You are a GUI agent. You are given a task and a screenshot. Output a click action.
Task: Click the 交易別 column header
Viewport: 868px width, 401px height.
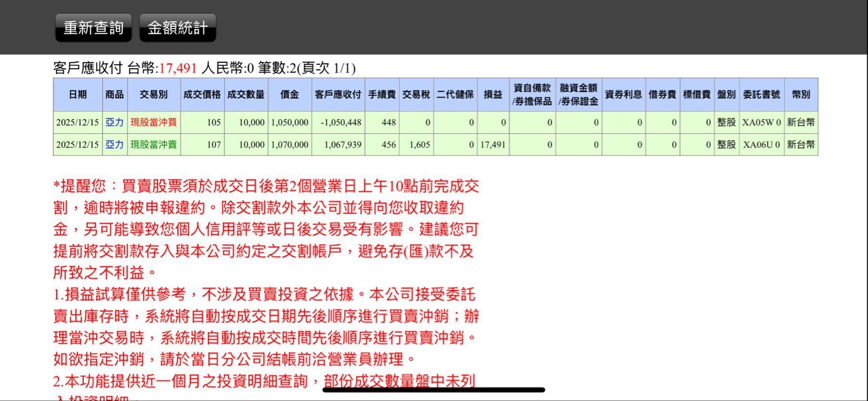(x=154, y=95)
